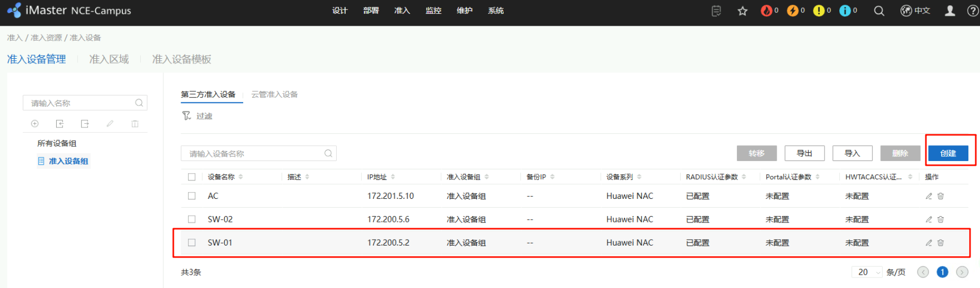
Task: Open the global search magnifier icon
Action: point(879,11)
